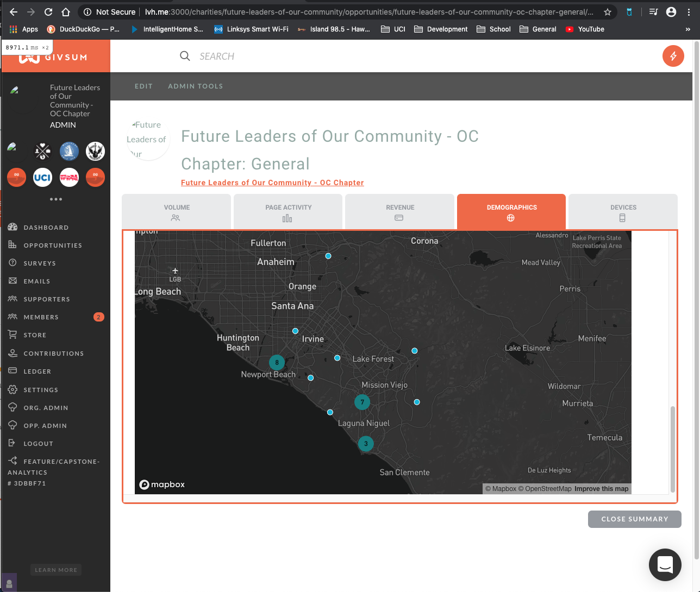Click the OpenStreetMap attribution link

point(545,489)
